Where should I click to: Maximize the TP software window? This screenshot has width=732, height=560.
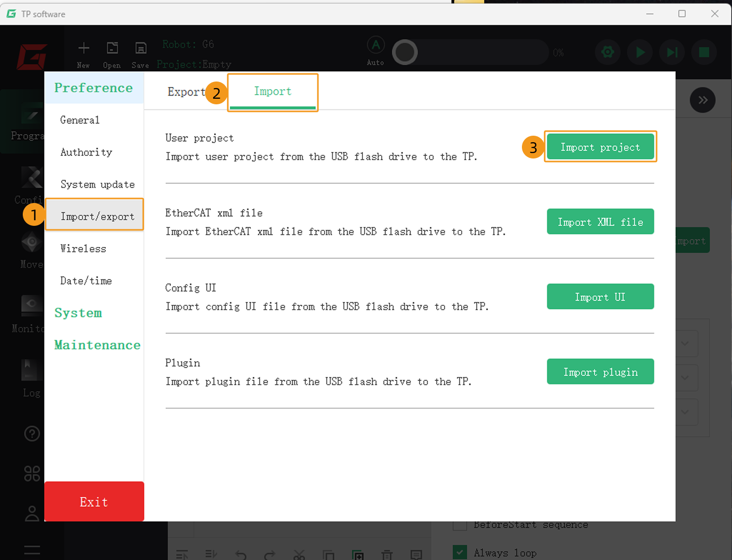point(682,14)
